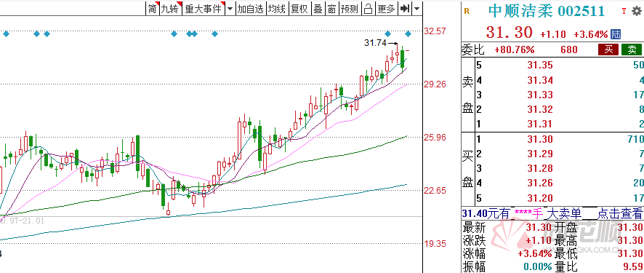Click the red T indicator icon
Screen dimensions: 644x273
(x=624, y=11)
